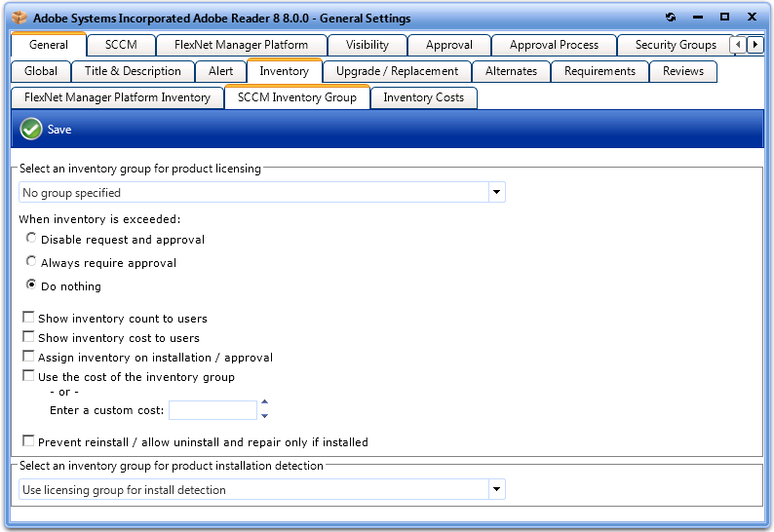Open the Upgrade / Replacement tab

pyautogui.click(x=397, y=71)
